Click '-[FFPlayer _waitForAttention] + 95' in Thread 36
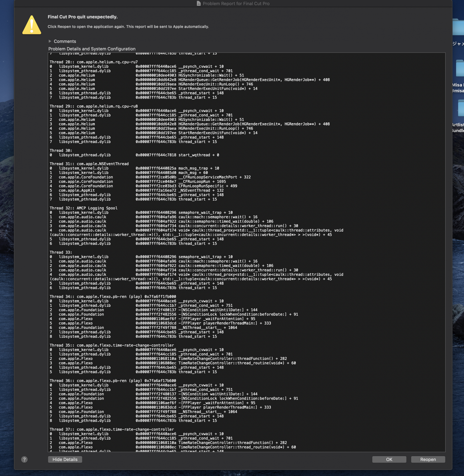 217,403
